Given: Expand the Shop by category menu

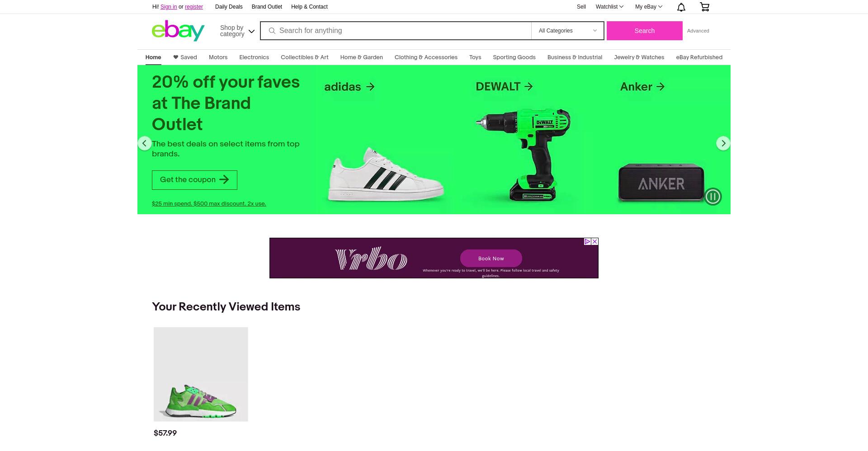Looking at the screenshot, I should coord(237,31).
